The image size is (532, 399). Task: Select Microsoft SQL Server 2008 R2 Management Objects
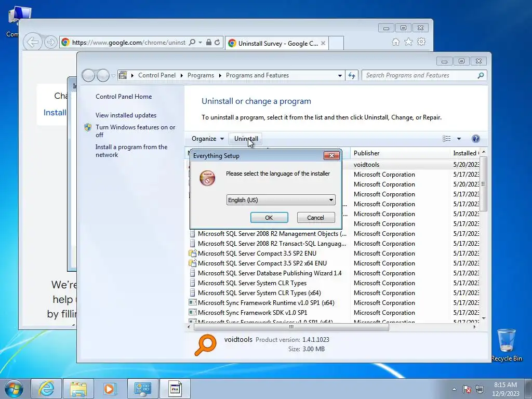tap(272, 234)
